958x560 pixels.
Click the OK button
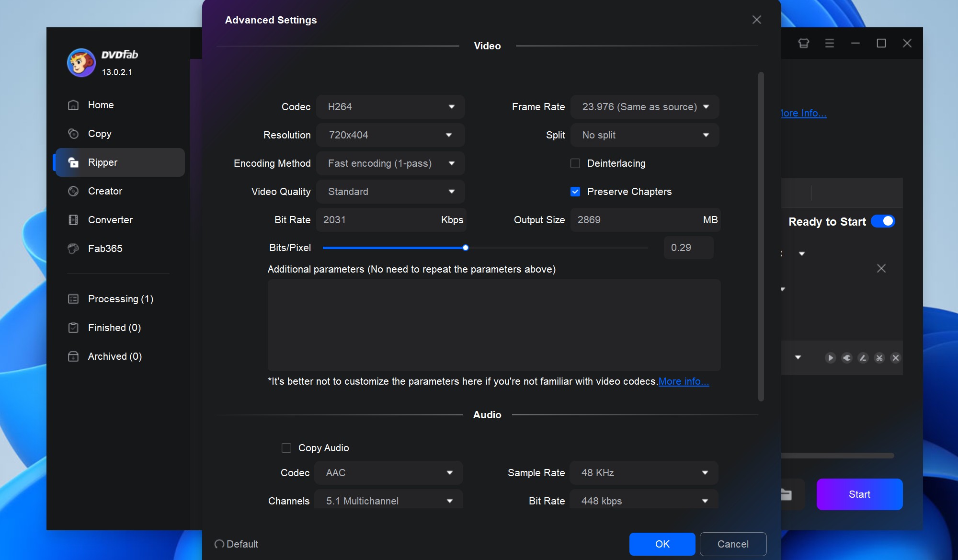661,543
